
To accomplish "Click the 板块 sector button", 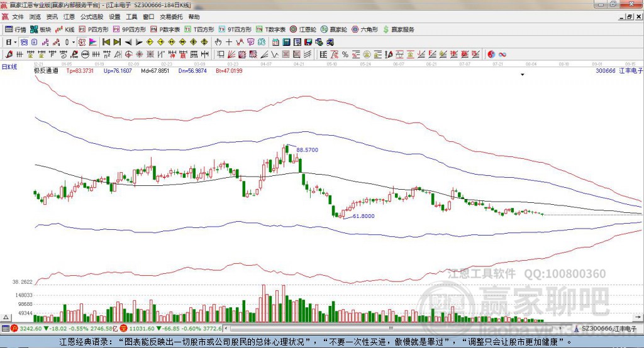I will pyautogui.click(x=41, y=30).
